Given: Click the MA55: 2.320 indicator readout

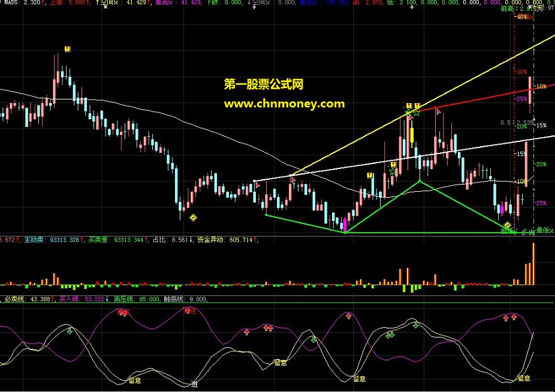Looking at the screenshot, I should coord(23,2).
